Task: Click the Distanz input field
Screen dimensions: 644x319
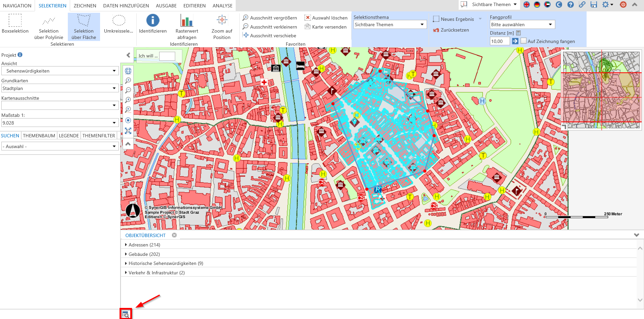Action: click(499, 41)
